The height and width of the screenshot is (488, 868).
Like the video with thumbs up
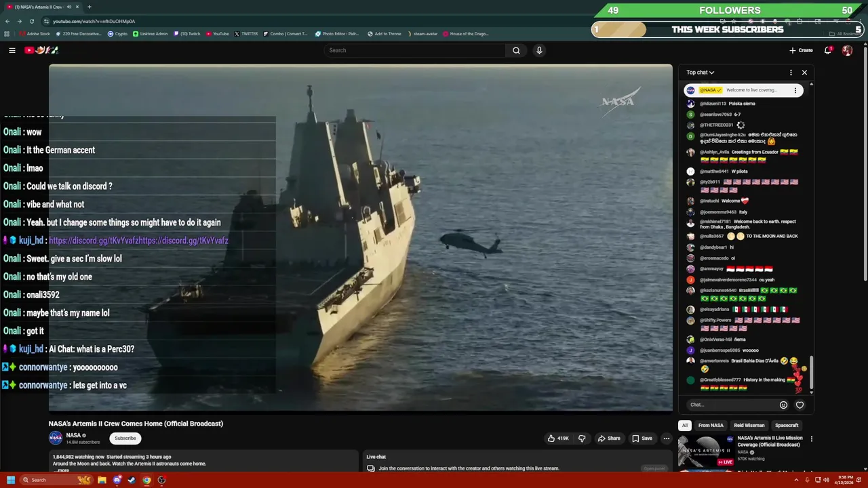559,439
